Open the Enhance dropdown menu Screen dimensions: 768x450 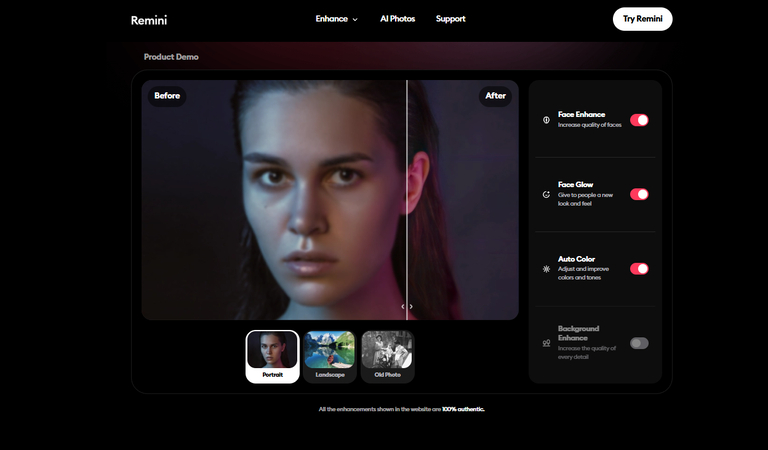tap(336, 19)
